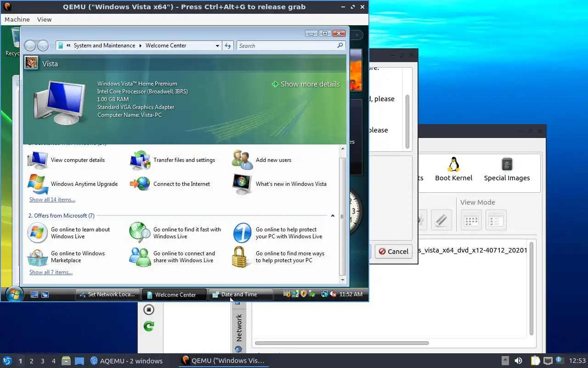Click Windows Security shield tray icon

pyautogui.click(x=303, y=294)
